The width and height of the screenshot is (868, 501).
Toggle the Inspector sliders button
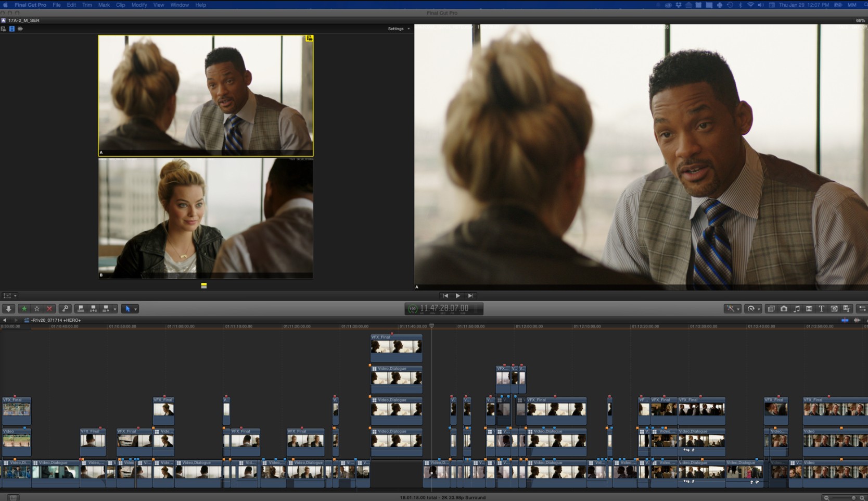(862, 309)
